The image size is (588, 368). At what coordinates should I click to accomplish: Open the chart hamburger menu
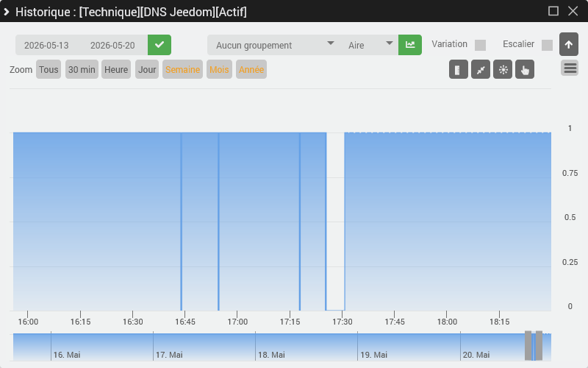[x=570, y=68]
